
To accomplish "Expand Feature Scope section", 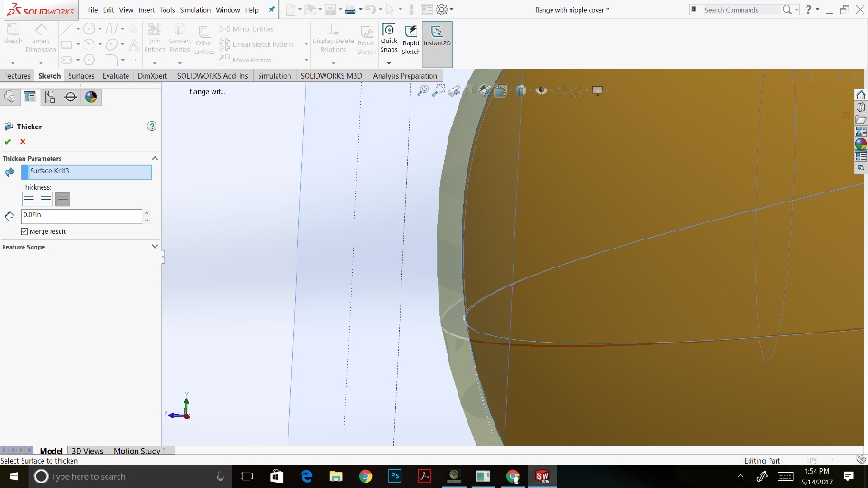I will pyautogui.click(x=155, y=247).
